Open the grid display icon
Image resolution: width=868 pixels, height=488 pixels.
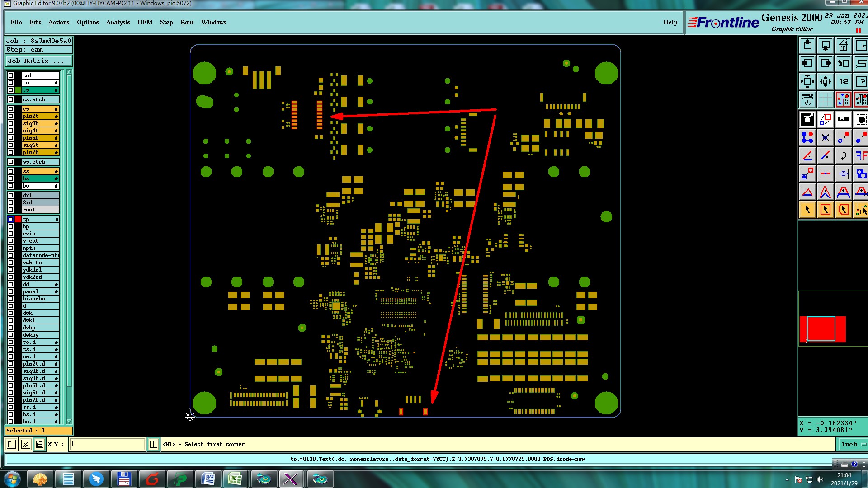[x=825, y=99]
